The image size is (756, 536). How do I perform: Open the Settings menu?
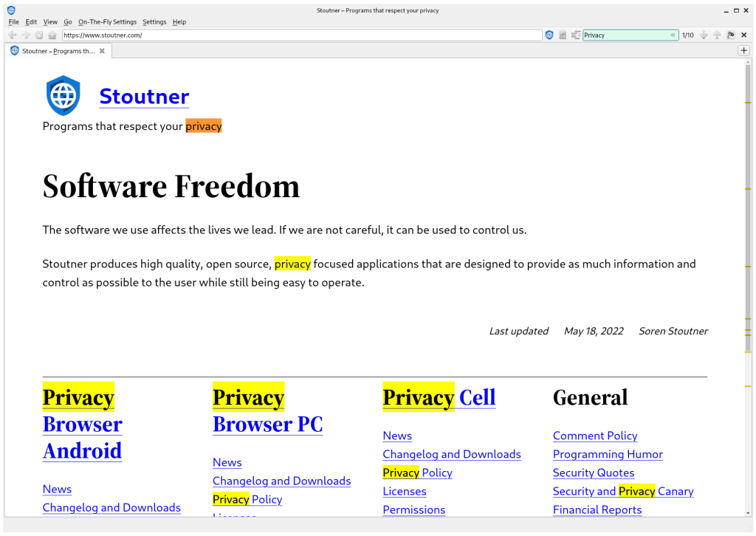(x=154, y=22)
